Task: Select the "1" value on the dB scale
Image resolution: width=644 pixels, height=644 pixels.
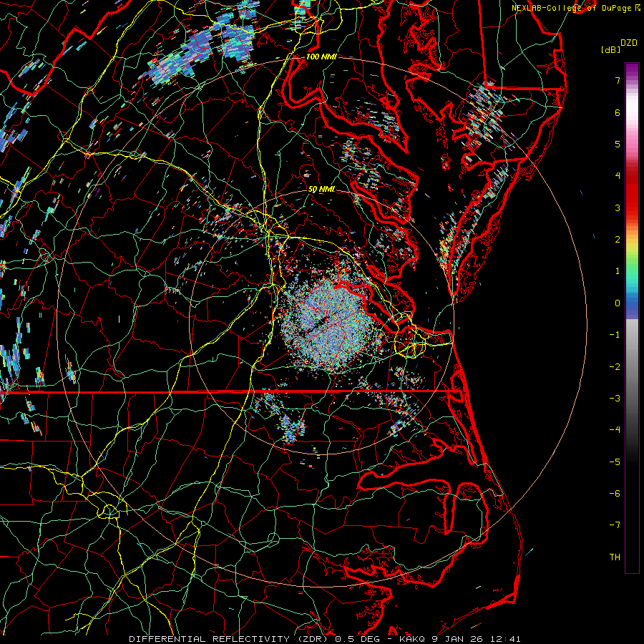Action: (618, 271)
